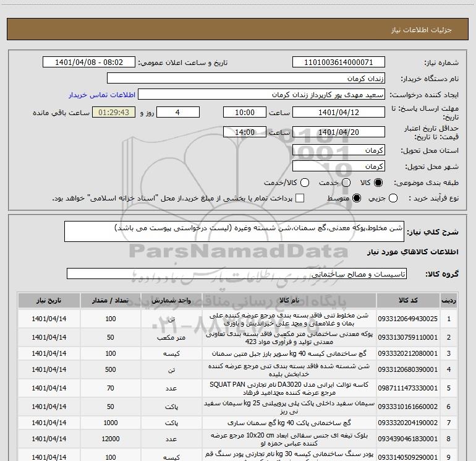Image resolution: width=476 pixels, height=461 pixels.
Task: Select product code 0933320212080001
Action: (408, 353)
